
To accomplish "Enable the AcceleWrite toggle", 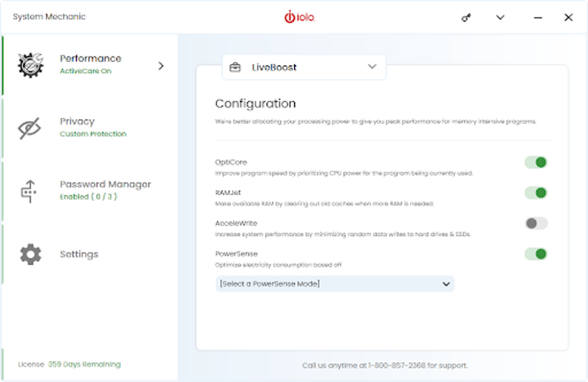I will (536, 223).
